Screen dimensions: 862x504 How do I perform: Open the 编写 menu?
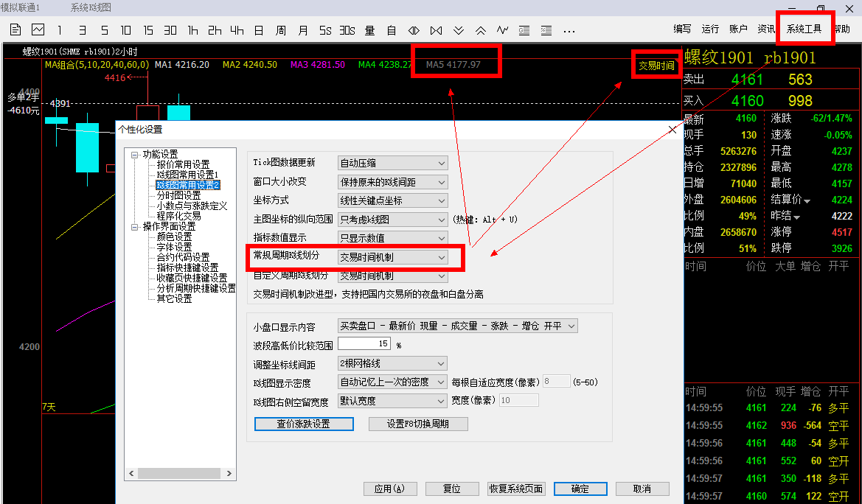tap(682, 29)
